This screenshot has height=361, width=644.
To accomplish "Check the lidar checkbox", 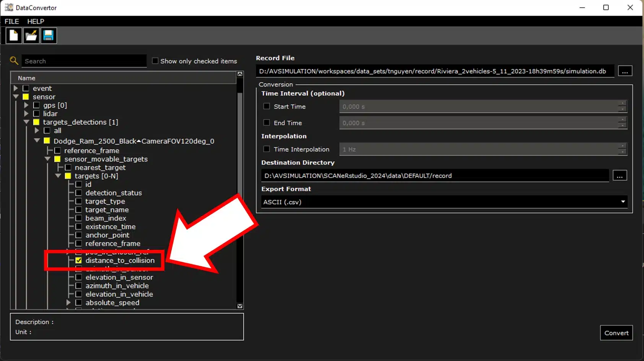I will point(36,113).
